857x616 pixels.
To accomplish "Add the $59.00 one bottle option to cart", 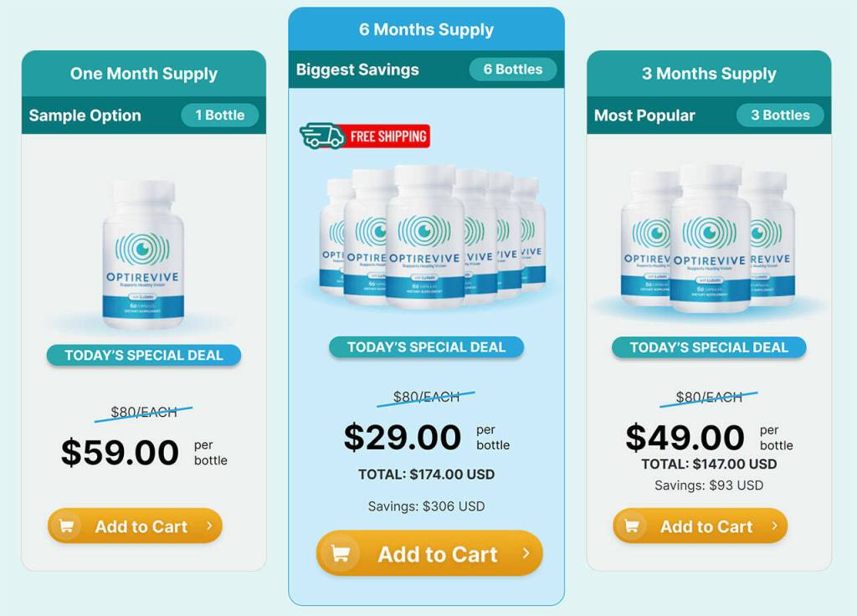I will point(135,526).
